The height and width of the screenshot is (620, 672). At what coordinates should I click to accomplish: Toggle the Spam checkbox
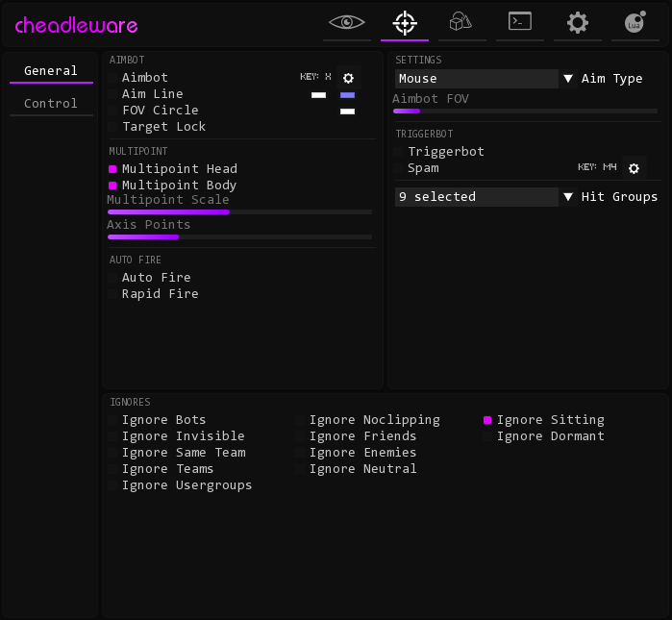coord(398,168)
